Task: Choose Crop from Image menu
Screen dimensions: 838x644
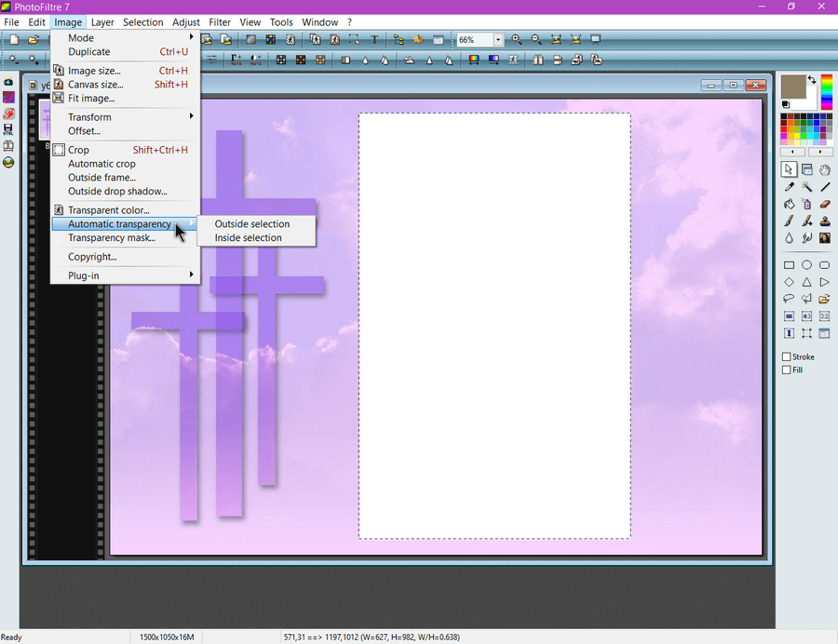Action: coord(126,150)
